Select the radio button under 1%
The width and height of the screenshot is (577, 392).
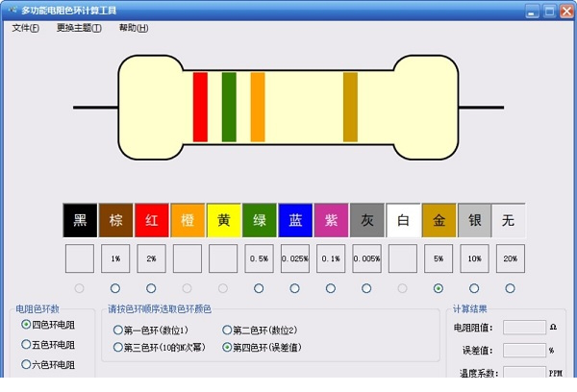(115, 288)
